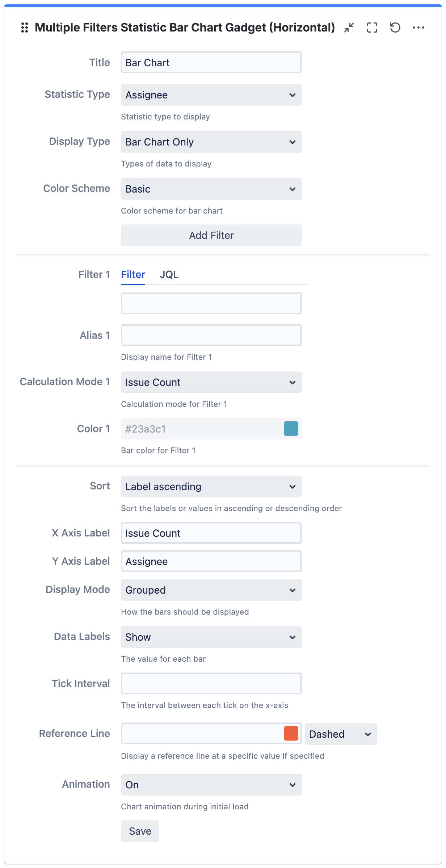Open the Color Scheme dropdown
This screenshot has width=446, height=868.
coord(211,189)
